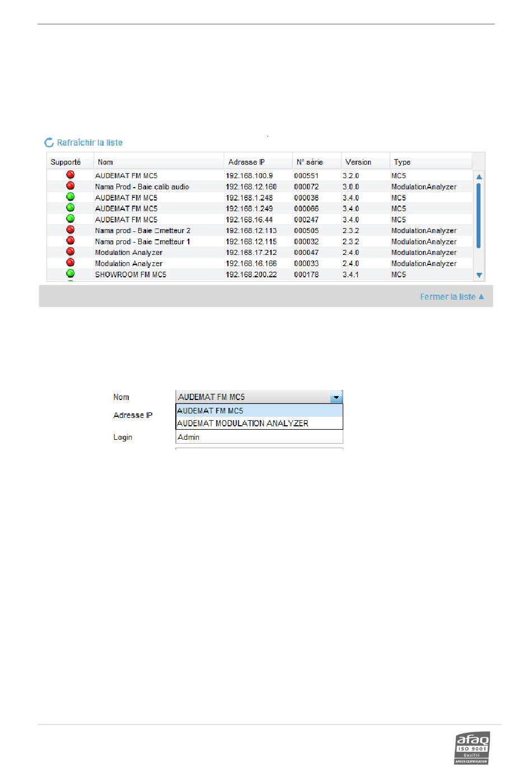The height and width of the screenshot is (772, 532).
Task: Click the Login form label
Action: 123,438
